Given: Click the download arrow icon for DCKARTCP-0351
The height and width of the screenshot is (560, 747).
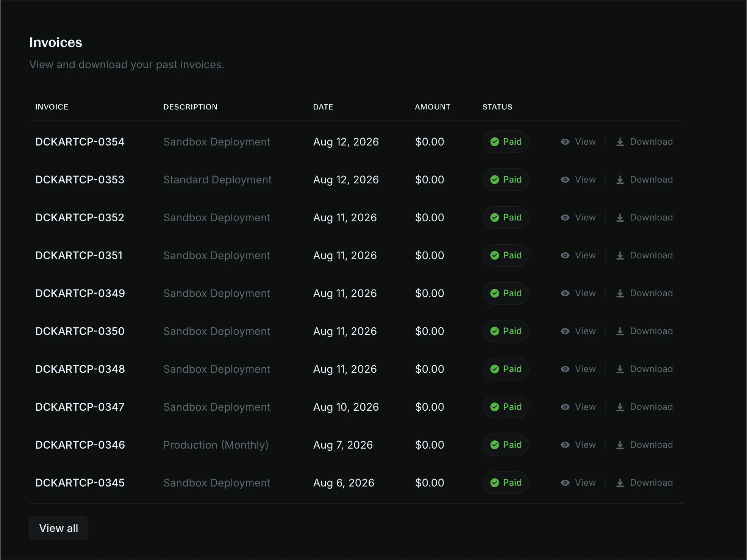Looking at the screenshot, I should pos(620,255).
